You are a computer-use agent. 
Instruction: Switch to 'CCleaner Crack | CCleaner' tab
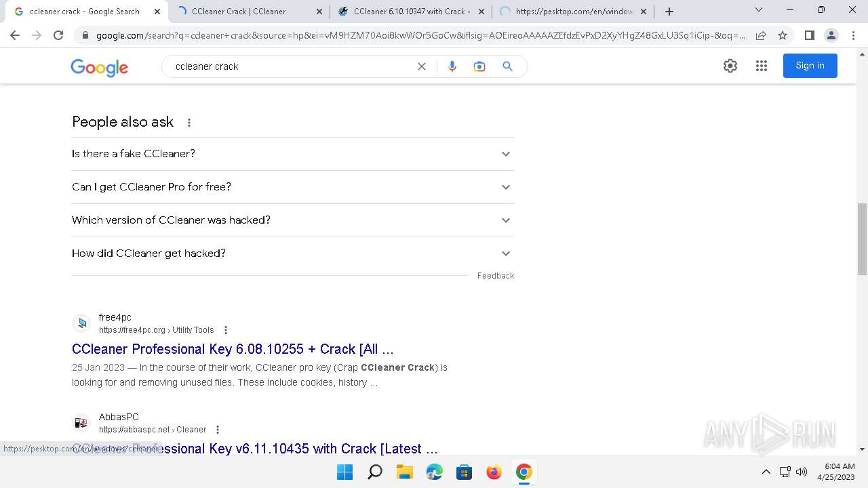[239, 12]
